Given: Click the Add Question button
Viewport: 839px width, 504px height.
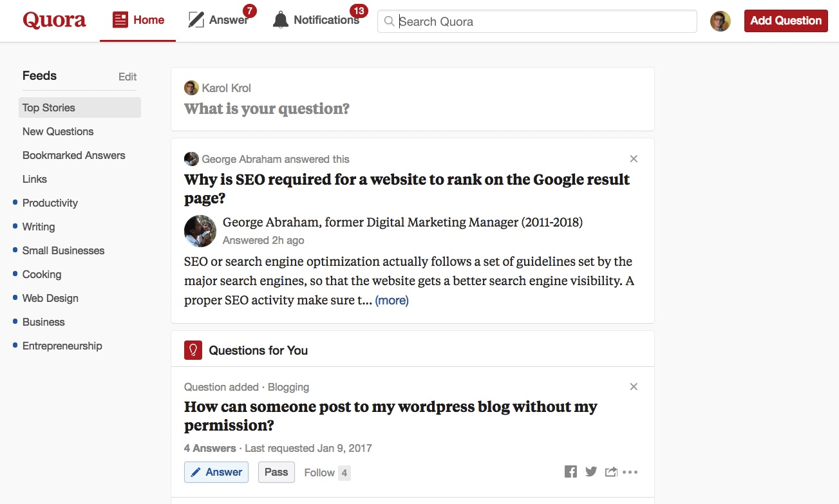Looking at the screenshot, I should pos(786,21).
